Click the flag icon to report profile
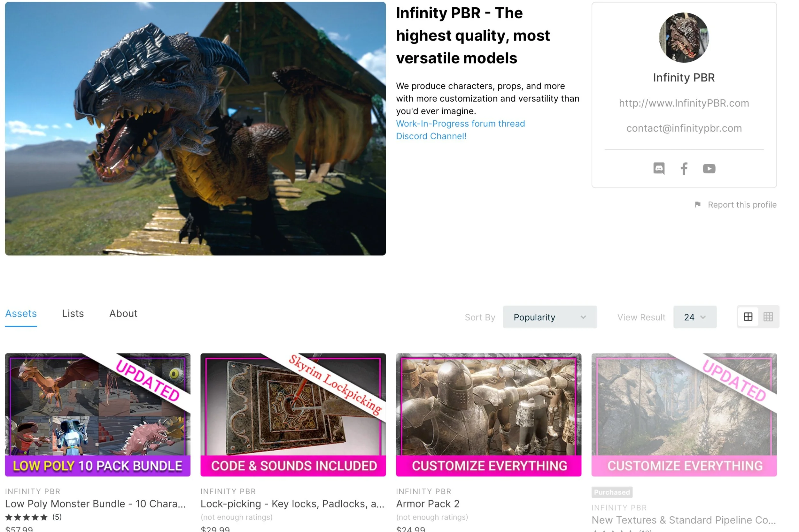799x532 pixels. [x=697, y=205]
